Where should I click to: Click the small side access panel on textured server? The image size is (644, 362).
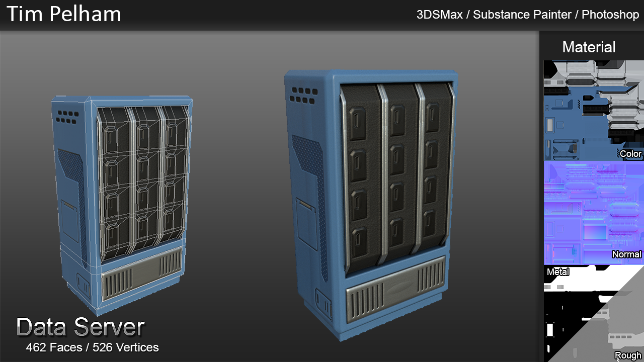[x=305, y=221]
